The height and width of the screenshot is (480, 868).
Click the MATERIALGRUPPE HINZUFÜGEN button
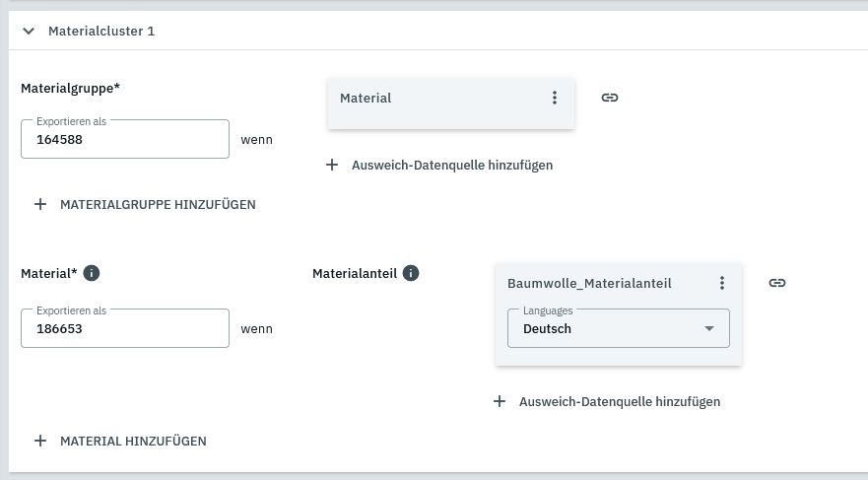[x=145, y=204]
